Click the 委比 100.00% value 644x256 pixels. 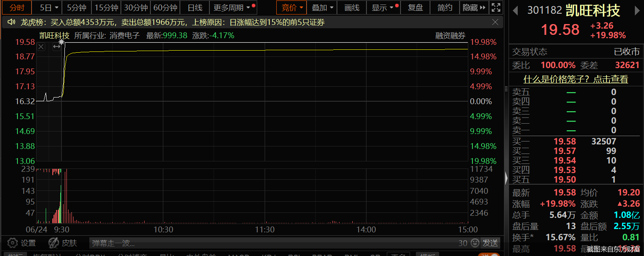click(558, 65)
